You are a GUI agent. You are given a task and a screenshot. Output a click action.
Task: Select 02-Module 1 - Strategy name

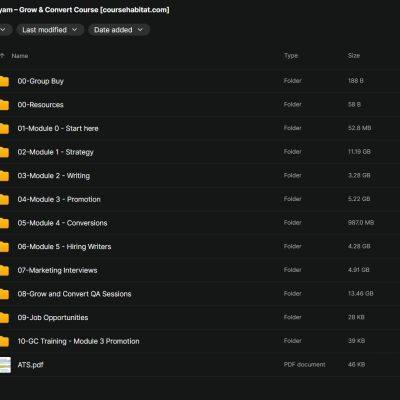tap(56, 152)
